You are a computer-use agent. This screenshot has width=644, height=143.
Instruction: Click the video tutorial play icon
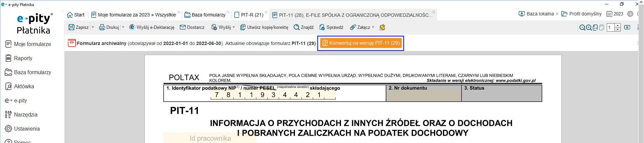click(x=627, y=27)
